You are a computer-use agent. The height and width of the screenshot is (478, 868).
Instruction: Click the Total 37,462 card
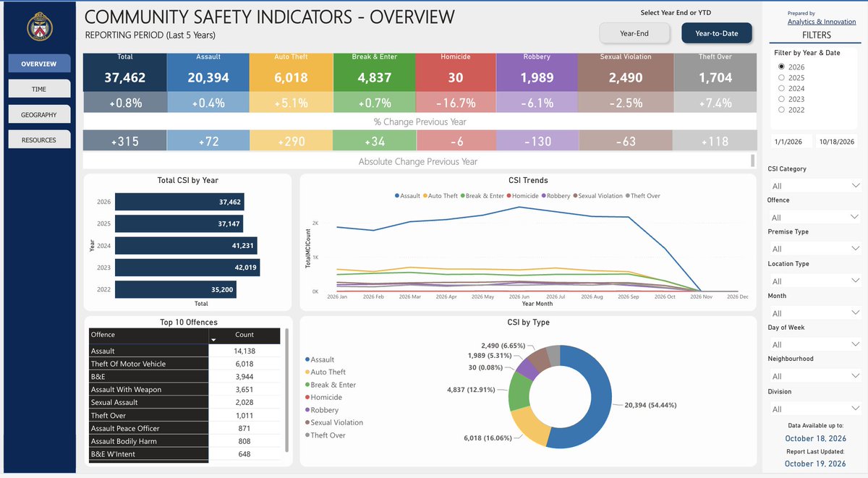(124, 72)
